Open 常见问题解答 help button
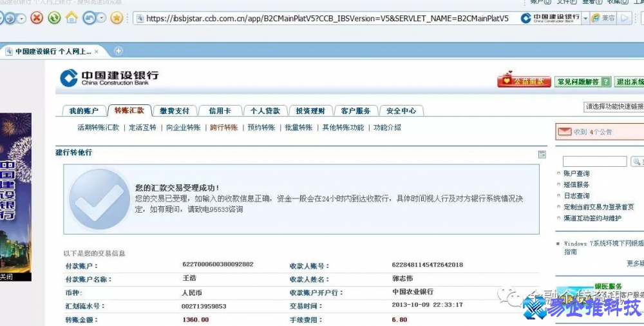 [x=582, y=82]
